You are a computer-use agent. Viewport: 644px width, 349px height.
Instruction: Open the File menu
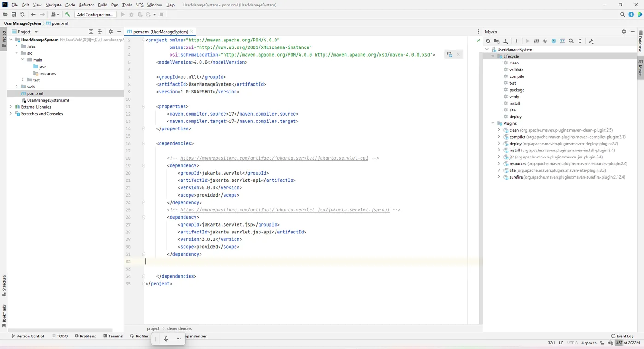tap(15, 5)
